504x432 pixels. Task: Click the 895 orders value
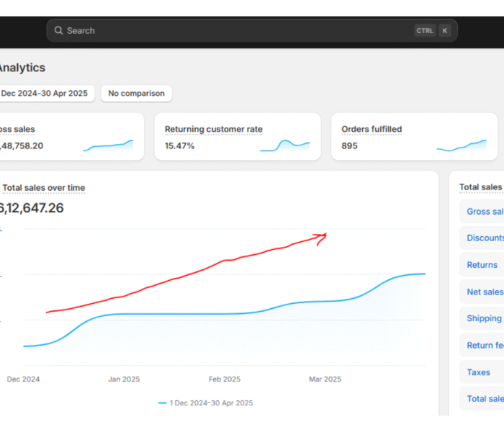click(x=349, y=146)
